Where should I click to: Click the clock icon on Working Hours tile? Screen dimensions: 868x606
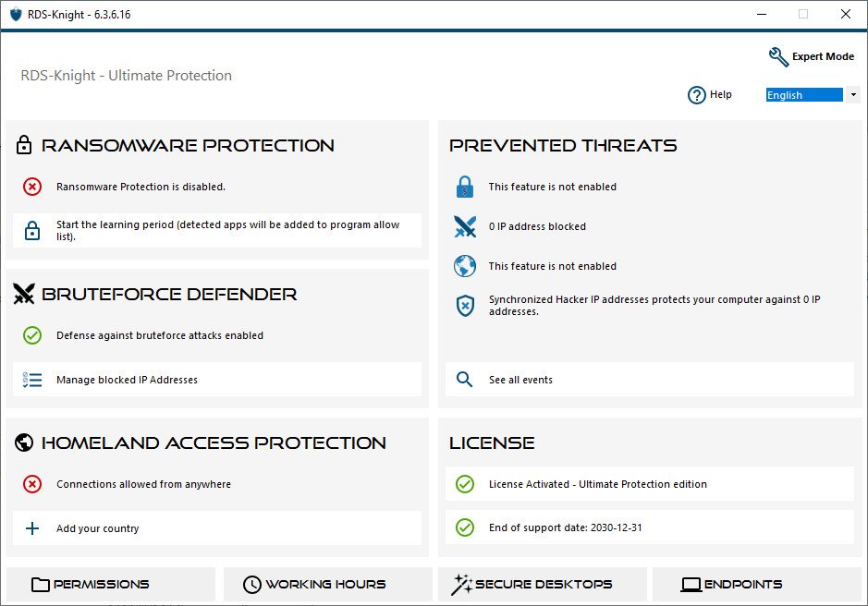pyautogui.click(x=251, y=585)
